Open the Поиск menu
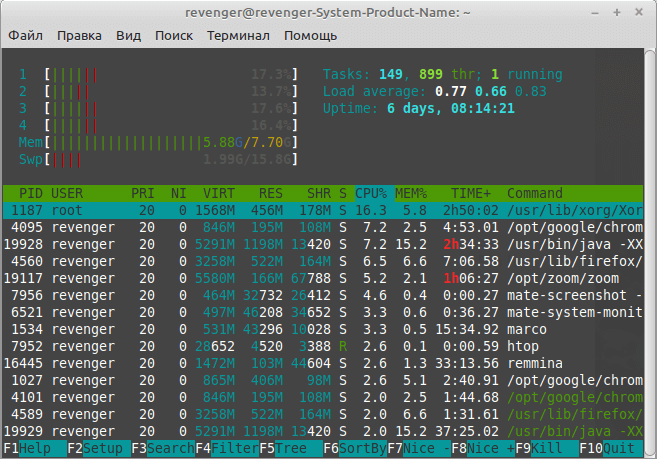The image size is (657, 459). pos(174,36)
